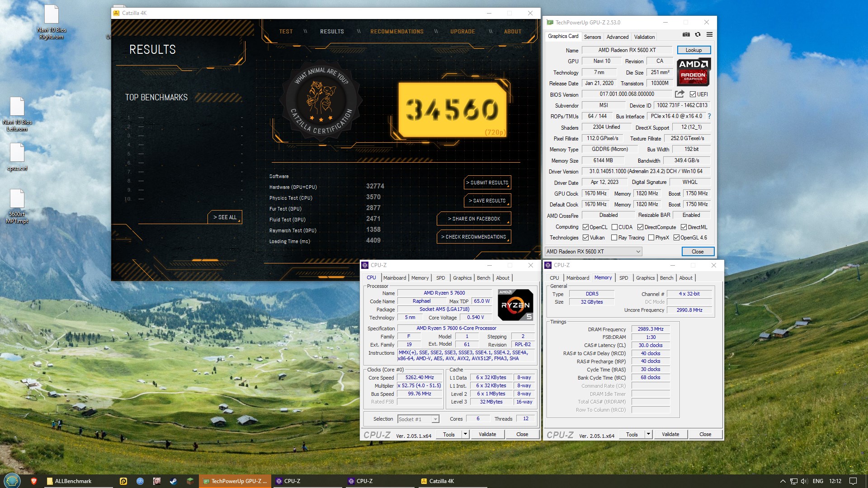Show hidden system tray icons
This screenshot has height=488, width=868.
[x=783, y=481]
